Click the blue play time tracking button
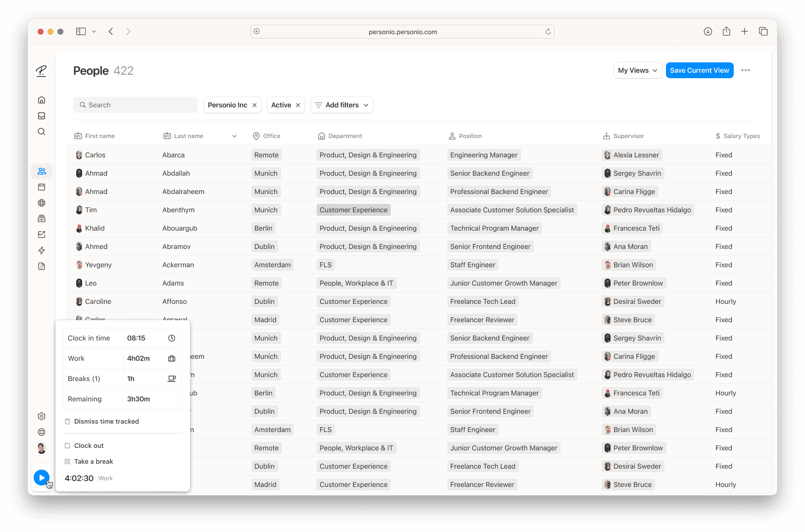The width and height of the screenshot is (805, 532). coord(42,478)
